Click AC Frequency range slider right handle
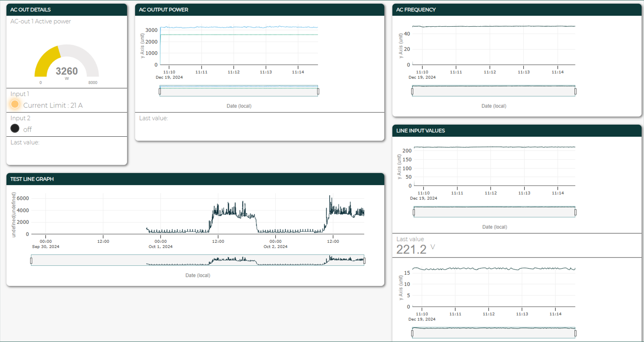The height and width of the screenshot is (342, 644). pyautogui.click(x=575, y=91)
